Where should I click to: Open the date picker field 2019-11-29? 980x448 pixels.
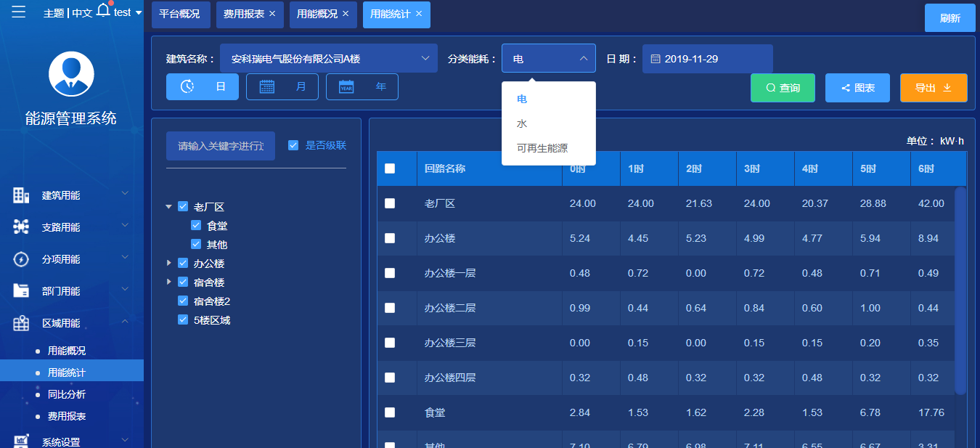tap(708, 59)
